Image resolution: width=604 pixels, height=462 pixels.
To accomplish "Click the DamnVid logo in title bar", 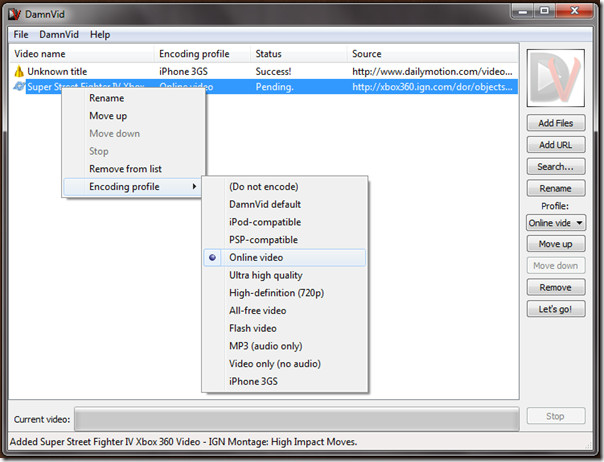I will [15, 14].
